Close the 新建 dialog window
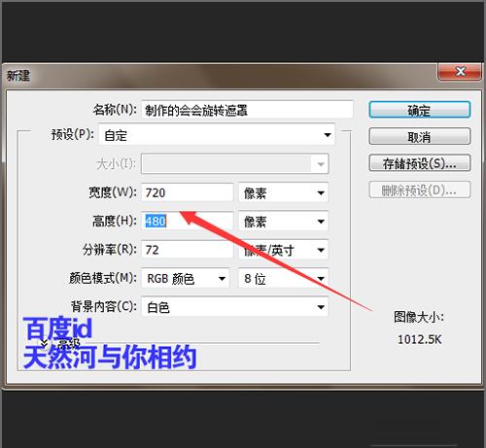 (x=460, y=71)
